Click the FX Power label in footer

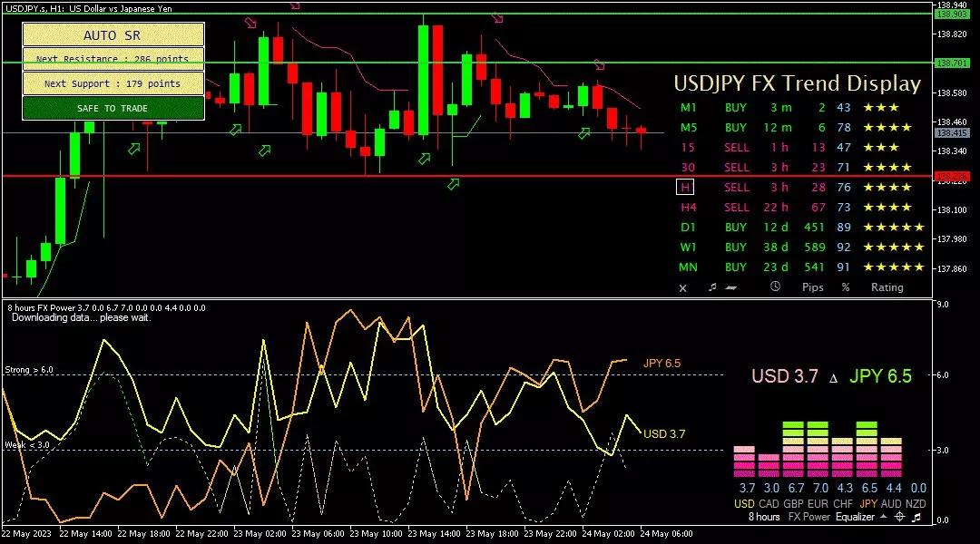pos(808,517)
